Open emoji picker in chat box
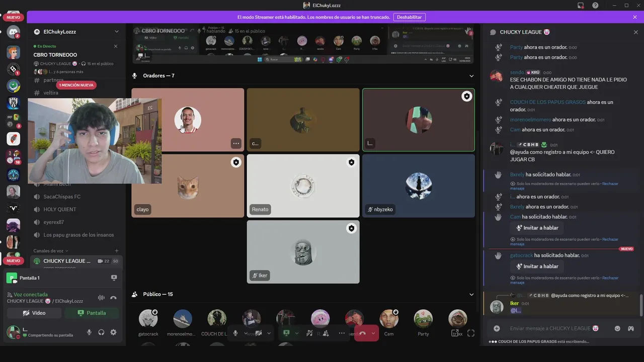The image size is (644, 362). click(617, 328)
